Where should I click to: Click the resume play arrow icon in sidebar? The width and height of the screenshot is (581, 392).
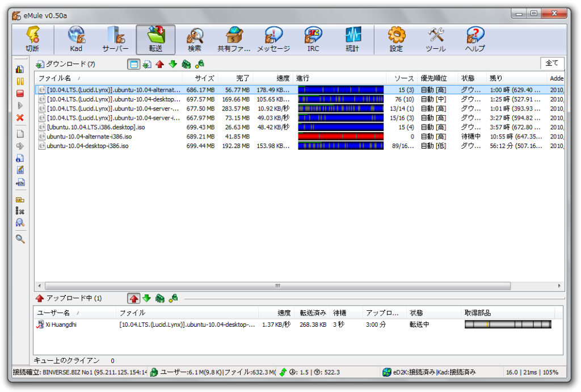point(20,106)
